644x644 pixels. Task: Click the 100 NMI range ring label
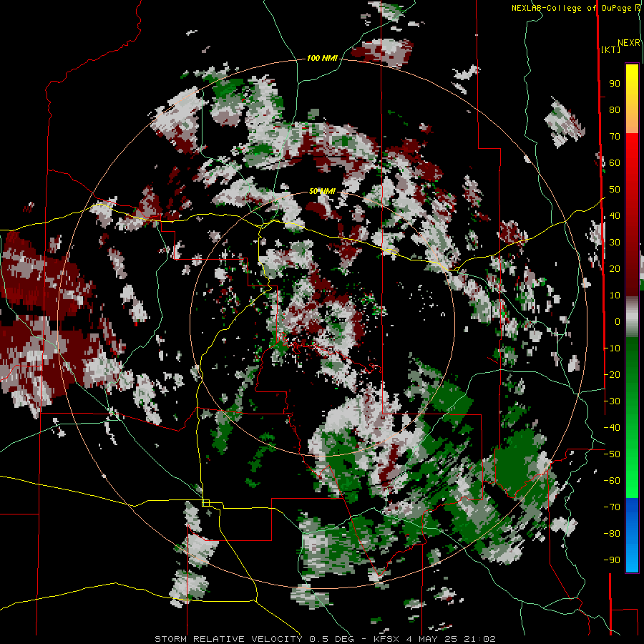[322, 59]
